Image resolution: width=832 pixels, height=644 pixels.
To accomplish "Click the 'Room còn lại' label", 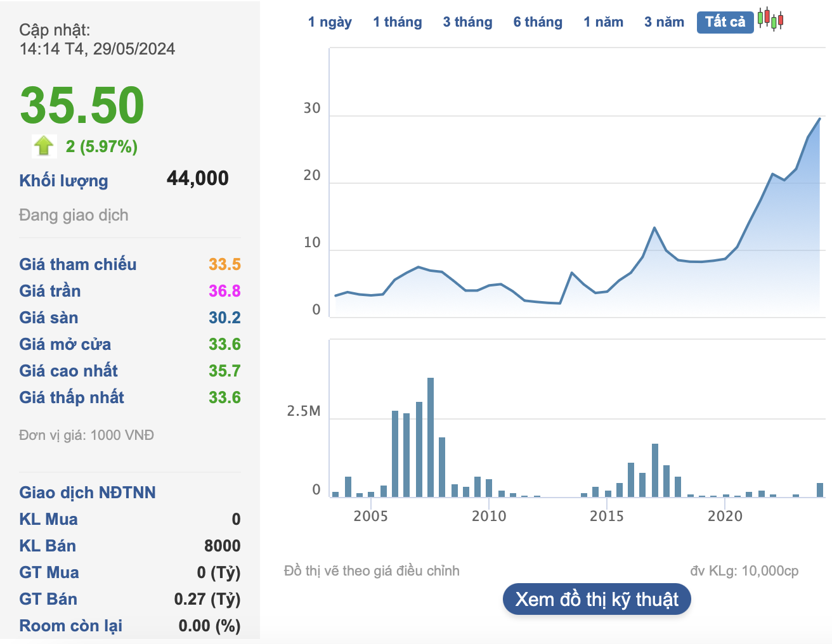I will tap(71, 626).
